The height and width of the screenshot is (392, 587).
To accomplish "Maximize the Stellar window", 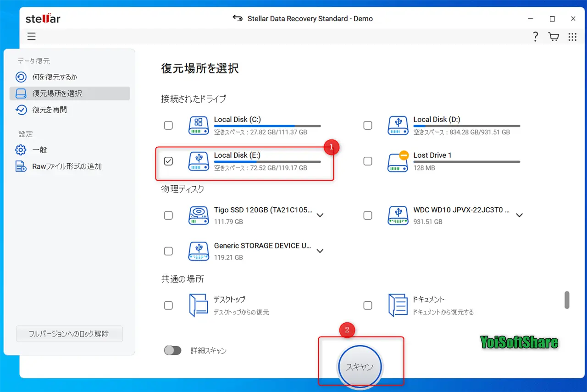I will (x=552, y=19).
